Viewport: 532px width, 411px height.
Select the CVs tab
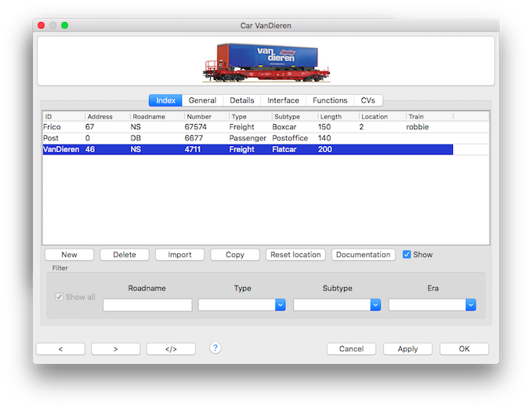[x=367, y=100]
